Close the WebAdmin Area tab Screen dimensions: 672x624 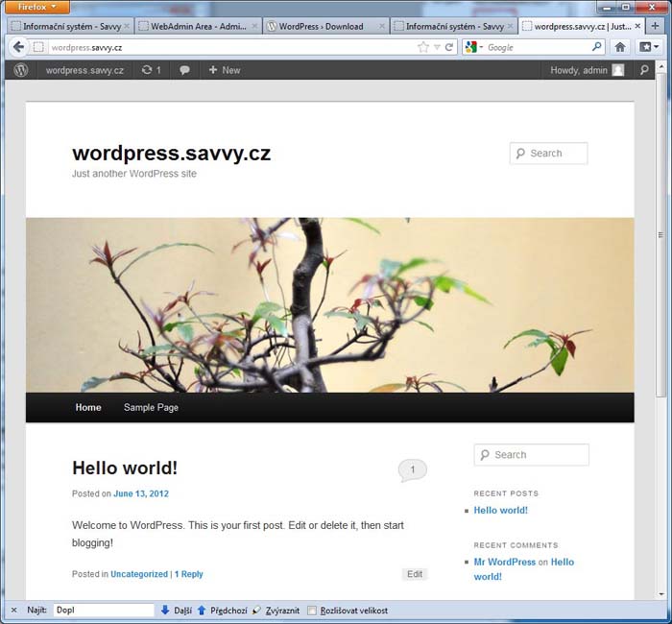[254, 26]
